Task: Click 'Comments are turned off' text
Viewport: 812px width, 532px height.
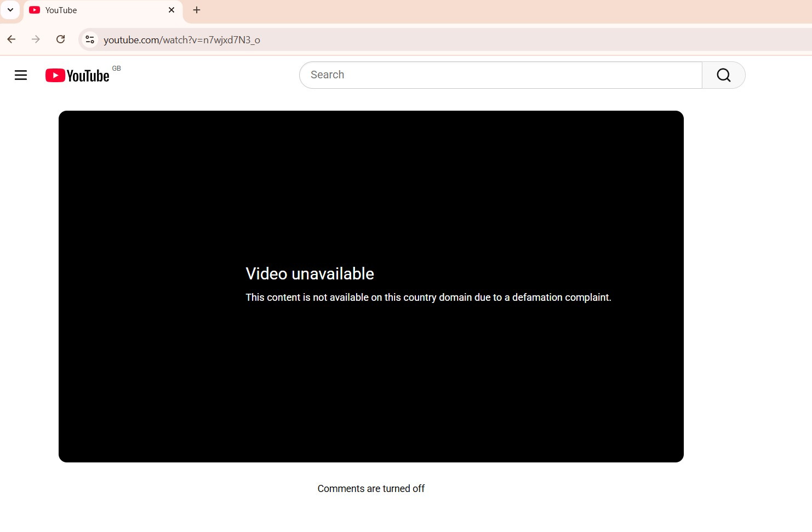Action: pos(371,489)
